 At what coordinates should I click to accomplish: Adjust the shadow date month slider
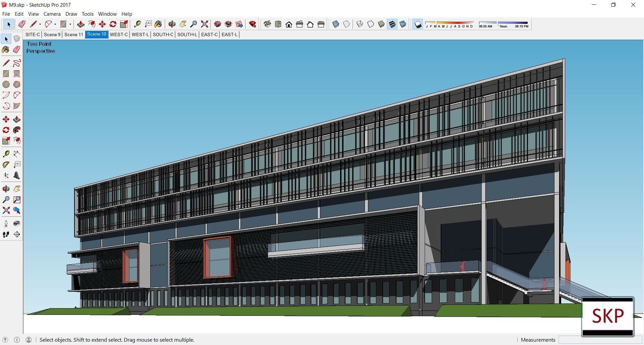coord(449,24)
